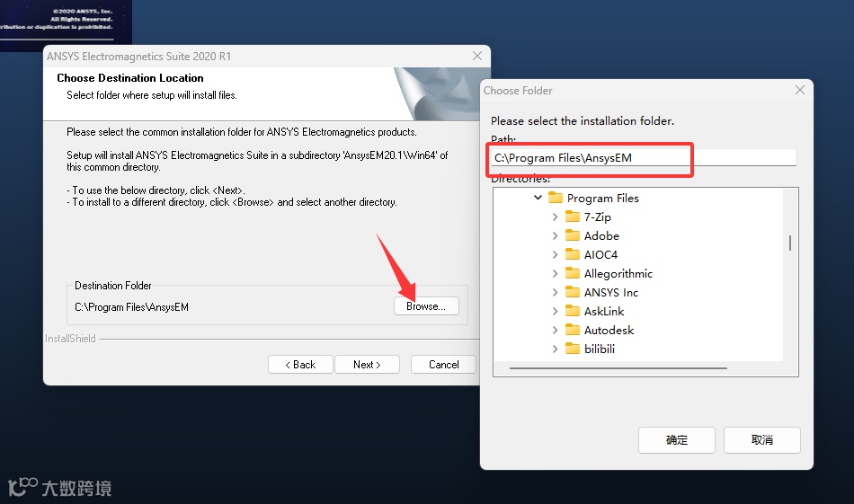Select the Autodesk folder icon

coord(573,330)
